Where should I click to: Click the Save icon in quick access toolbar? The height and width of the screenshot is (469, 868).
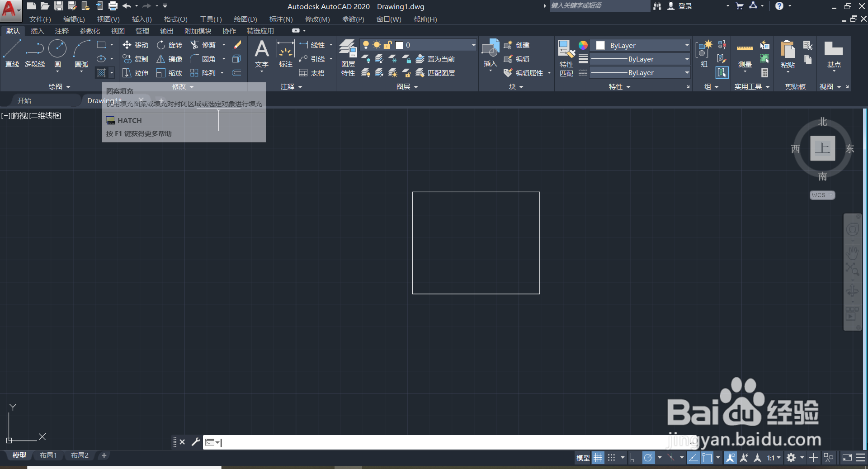click(59, 6)
